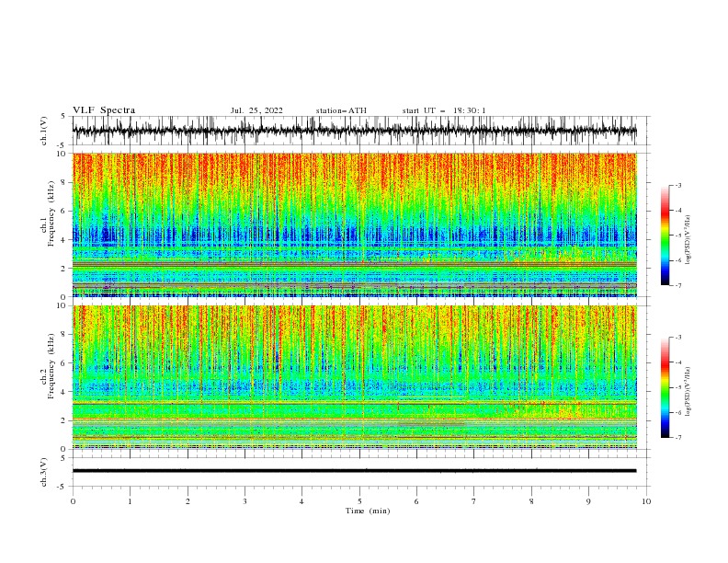Click the "2" kHz tick on ch.2 axis
Image resolution: width=728 pixels, height=563 pixels.
[64, 420]
